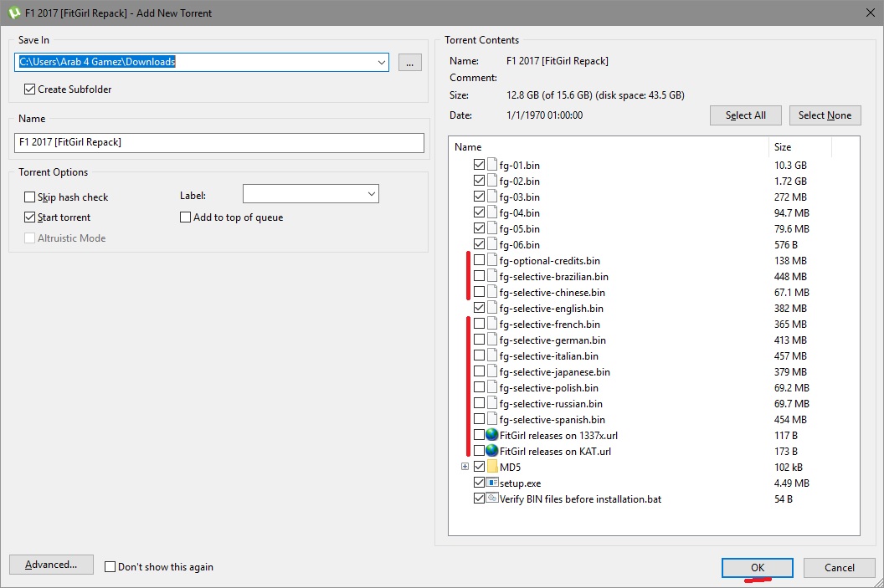Uncheck the fg-01.bin file checkbox
The width and height of the screenshot is (884, 588).
pos(479,165)
